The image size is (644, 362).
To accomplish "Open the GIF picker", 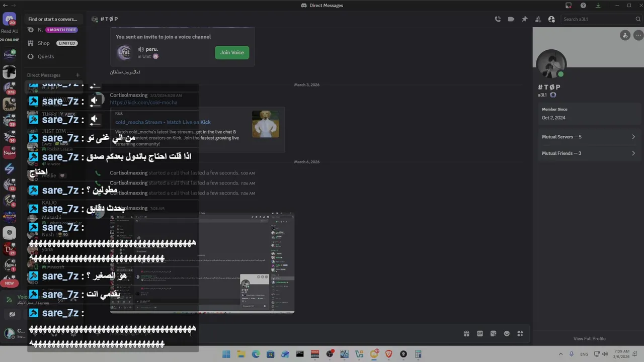I will point(480,333).
